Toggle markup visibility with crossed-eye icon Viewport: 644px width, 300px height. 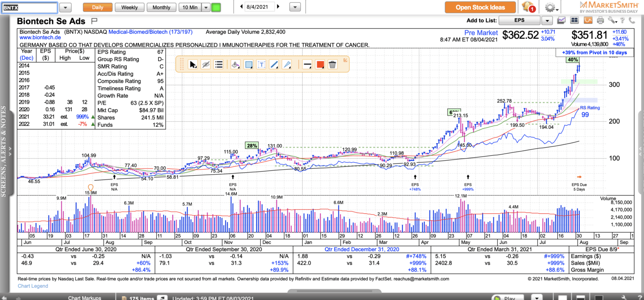click(205, 65)
